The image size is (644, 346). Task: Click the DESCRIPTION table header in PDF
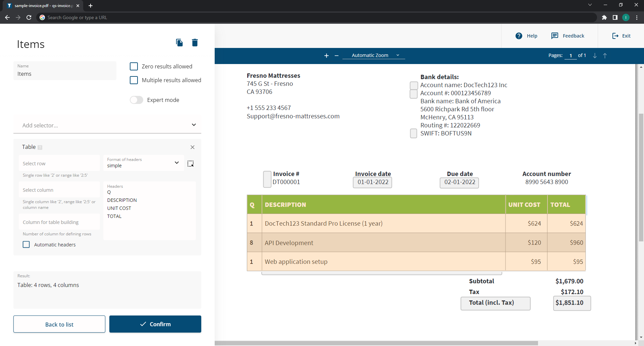tap(383, 205)
